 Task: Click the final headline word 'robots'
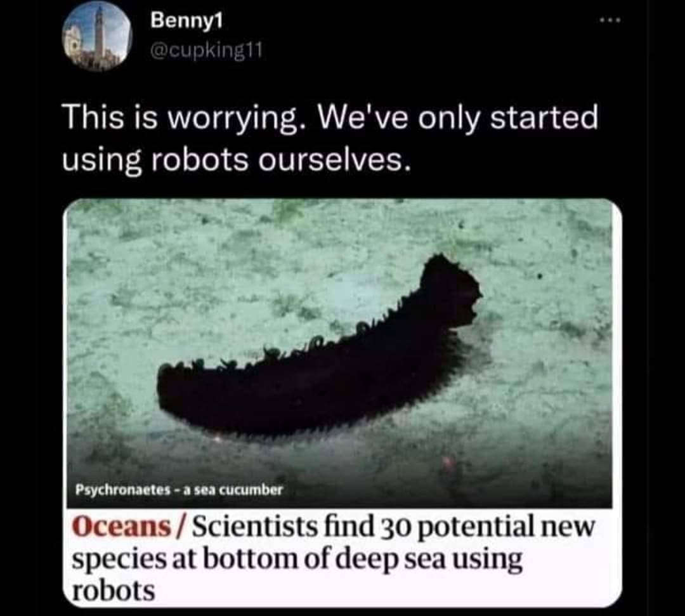tap(113, 591)
